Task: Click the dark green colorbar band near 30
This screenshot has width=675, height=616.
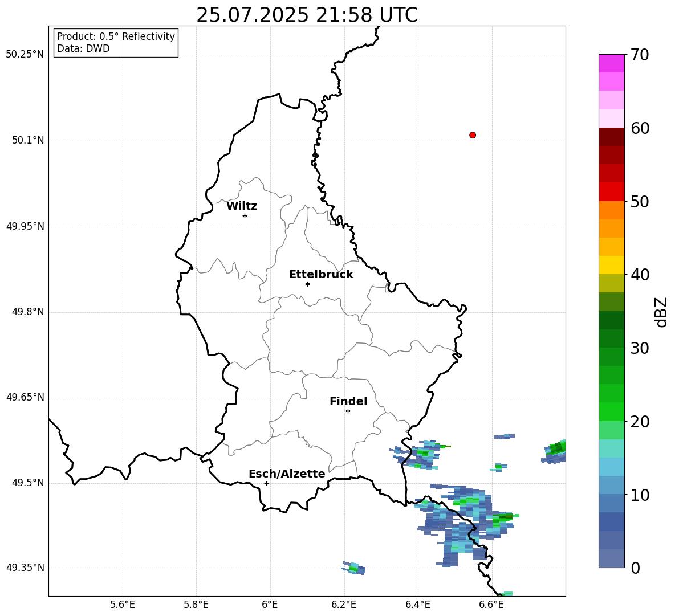Action: [611, 338]
